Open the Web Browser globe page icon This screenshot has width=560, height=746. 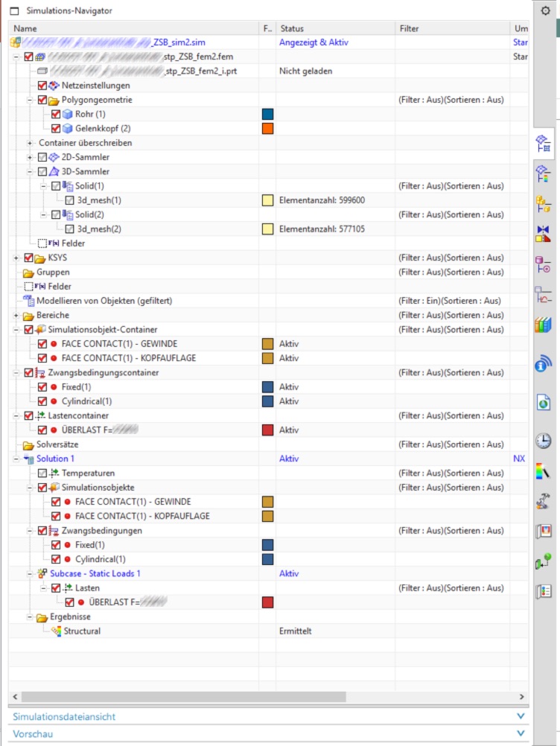(x=544, y=403)
